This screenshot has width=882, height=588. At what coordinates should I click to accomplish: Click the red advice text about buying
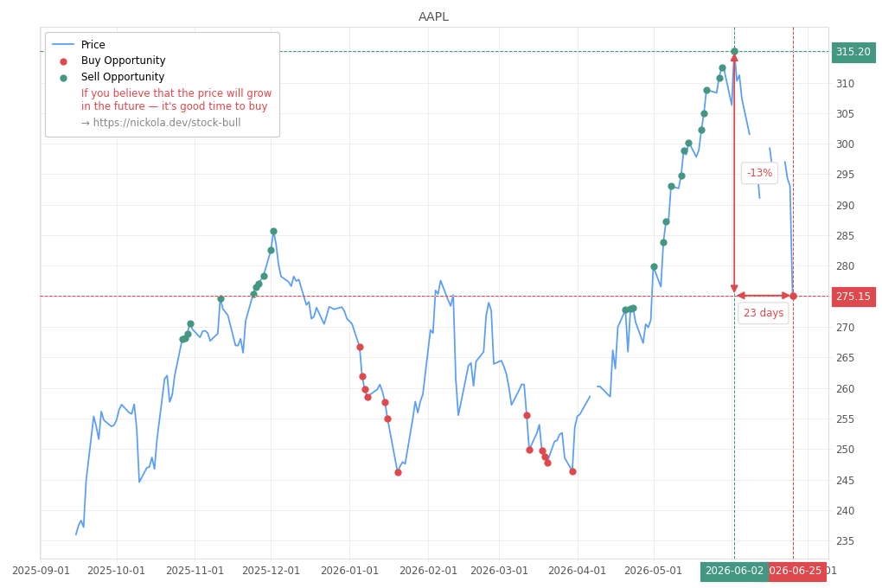point(176,99)
